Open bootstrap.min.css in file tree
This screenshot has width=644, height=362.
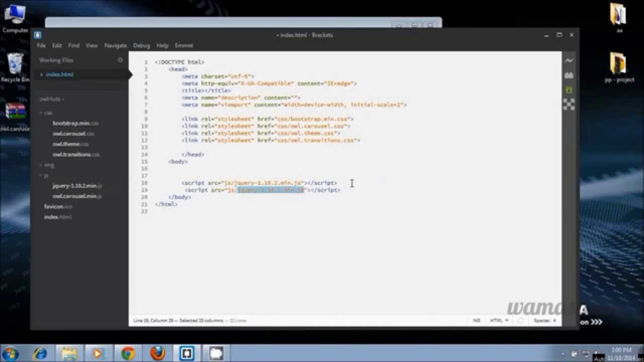click(75, 123)
